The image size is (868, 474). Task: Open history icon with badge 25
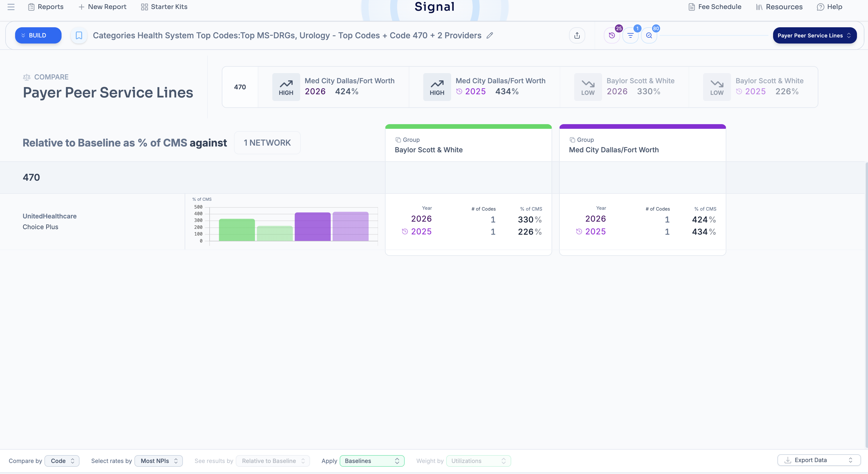point(612,35)
